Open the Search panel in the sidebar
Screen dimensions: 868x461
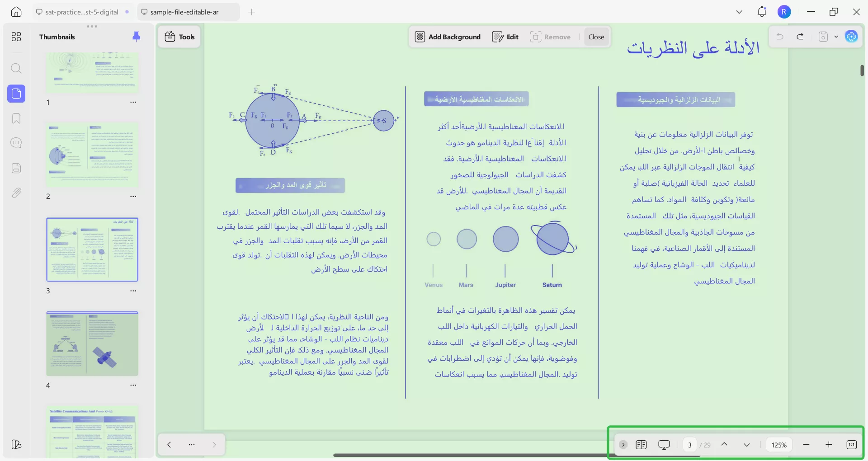click(x=16, y=68)
